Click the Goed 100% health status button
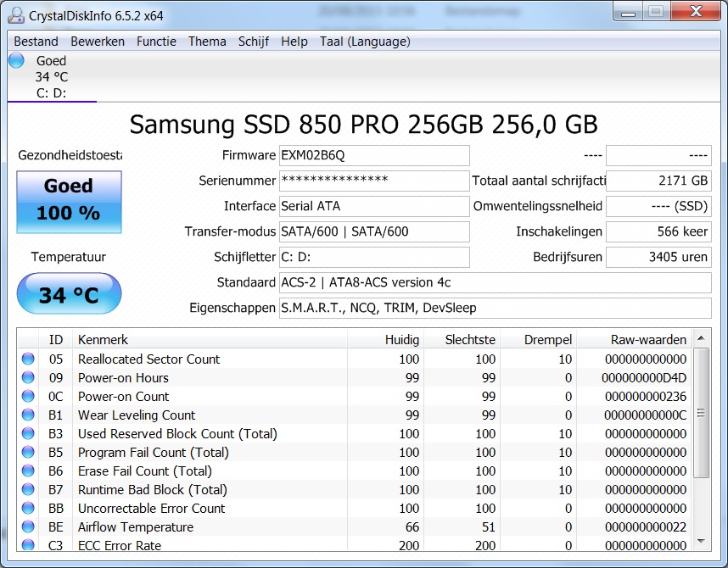This screenshot has height=568, width=728. click(x=69, y=202)
